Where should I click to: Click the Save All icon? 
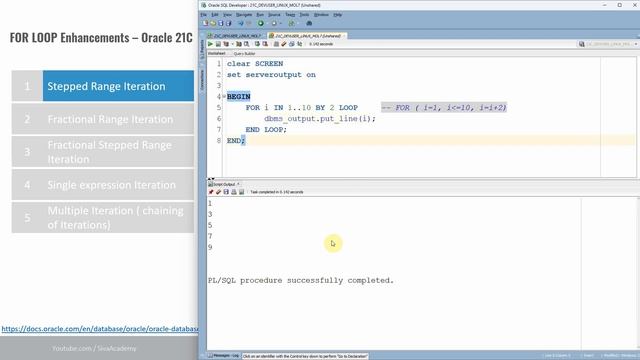click(229, 23)
